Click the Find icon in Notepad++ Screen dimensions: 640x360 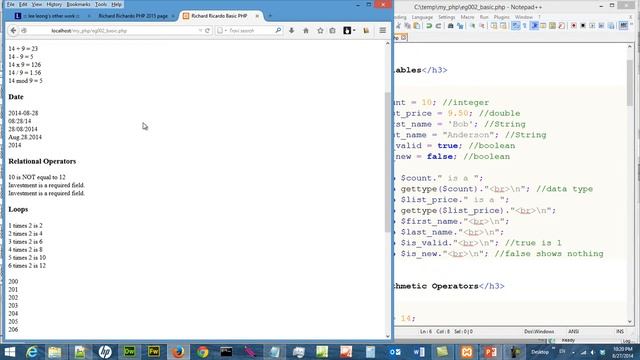pyautogui.click(x=451, y=26)
